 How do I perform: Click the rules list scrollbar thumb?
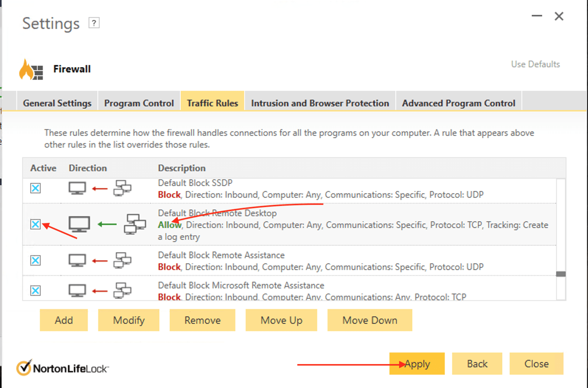(561, 274)
